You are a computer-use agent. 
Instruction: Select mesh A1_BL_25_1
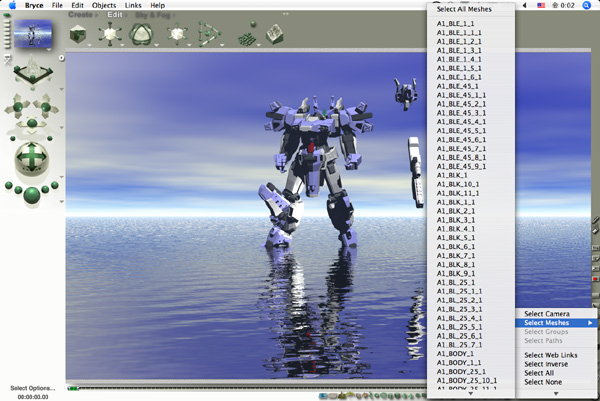tap(470, 282)
